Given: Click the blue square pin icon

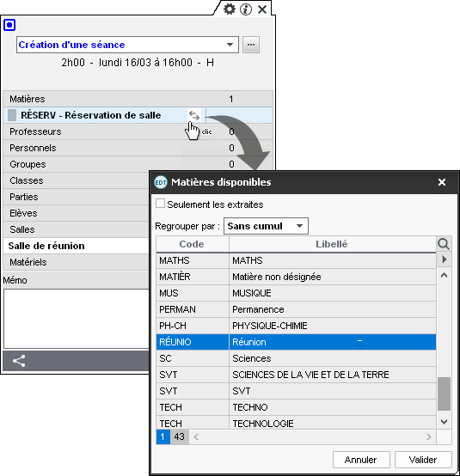Looking at the screenshot, I should (9, 25).
